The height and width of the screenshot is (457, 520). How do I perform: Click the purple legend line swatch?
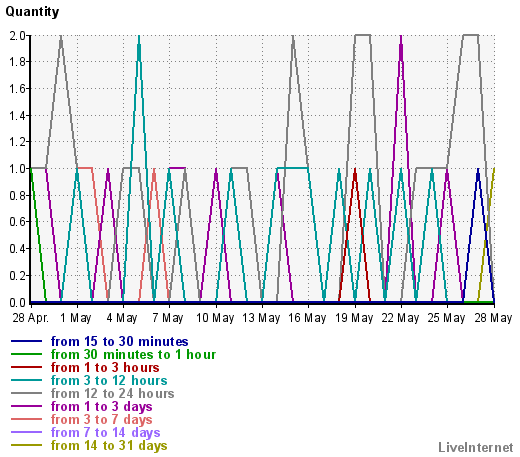click(x=26, y=406)
